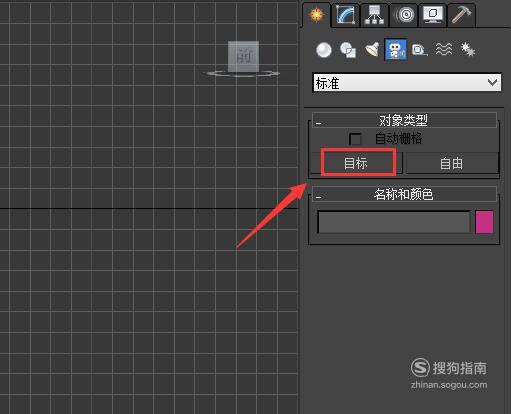Collapse the 对象类型 rollout
The image size is (511, 414).
point(404,120)
